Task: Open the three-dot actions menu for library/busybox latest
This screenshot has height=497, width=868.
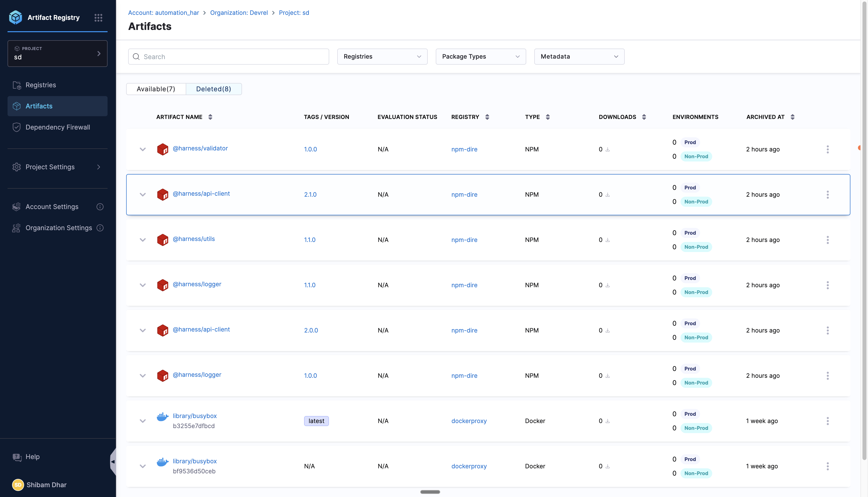Action: tap(827, 421)
